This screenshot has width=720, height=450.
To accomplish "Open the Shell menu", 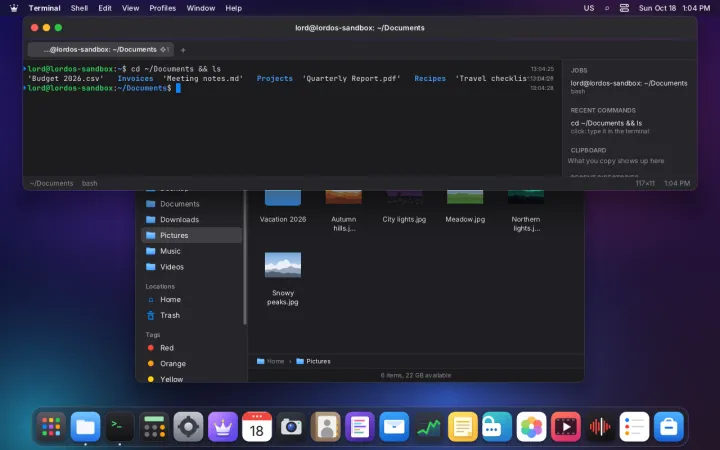I will [x=79, y=8].
